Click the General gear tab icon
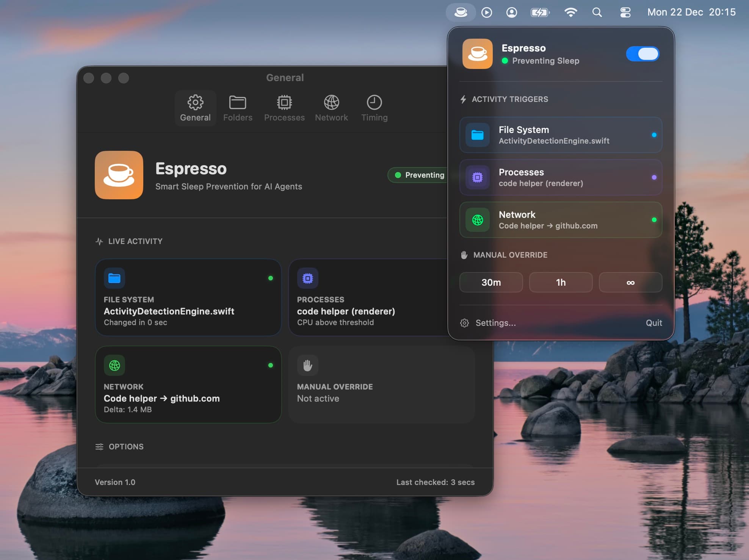Viewport: 749px width, 560px height. coord(195,102)
